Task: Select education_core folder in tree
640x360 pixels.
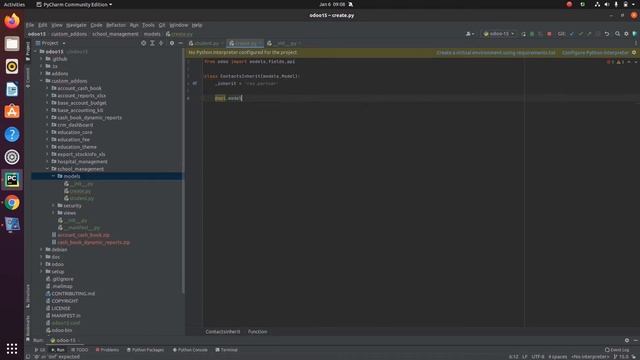Action: click(x=74, y=132)
